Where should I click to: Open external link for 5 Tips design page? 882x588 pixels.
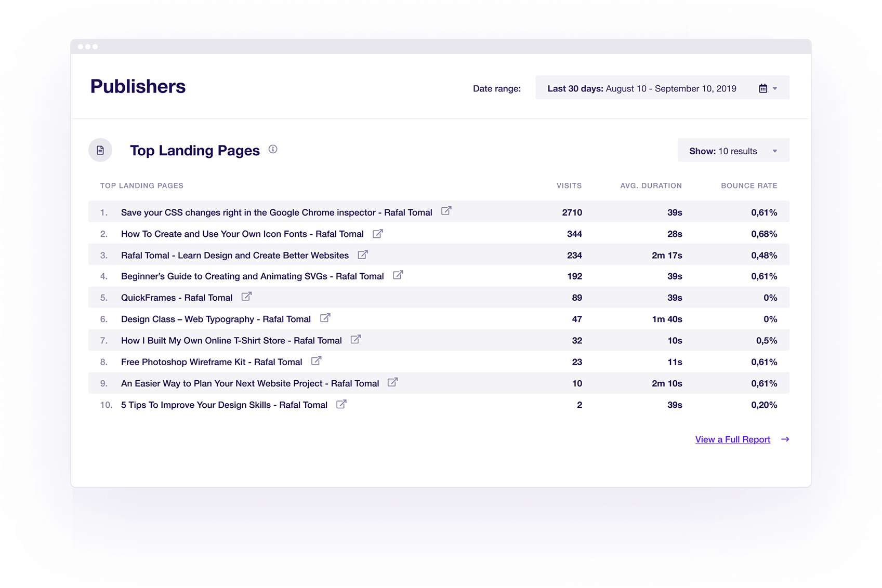point(341,404)
